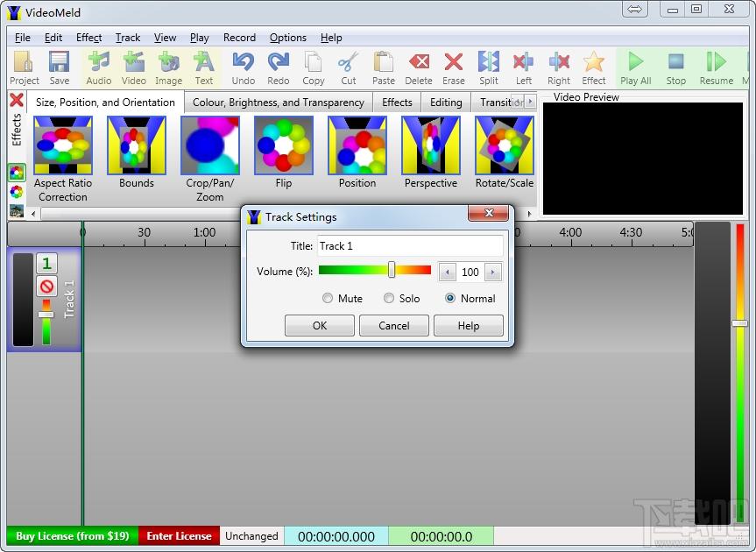The width and height of the screenshot is (756, 552).
Task: Open the Edit menu
Action: click(53, 38)
